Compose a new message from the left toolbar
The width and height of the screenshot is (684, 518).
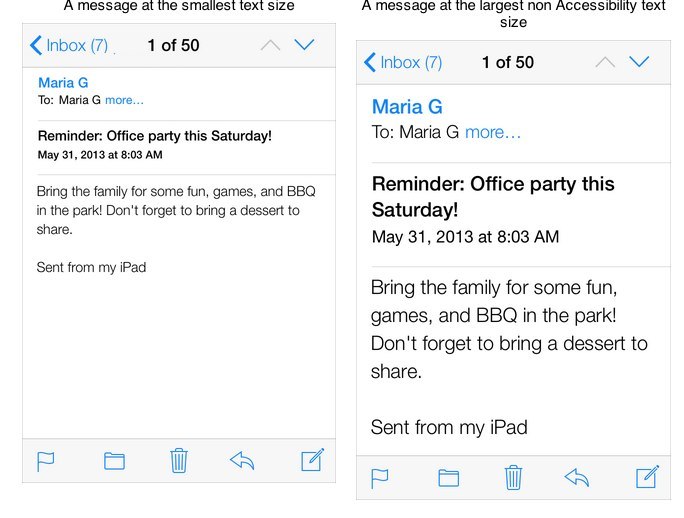[x=312, y=460]
